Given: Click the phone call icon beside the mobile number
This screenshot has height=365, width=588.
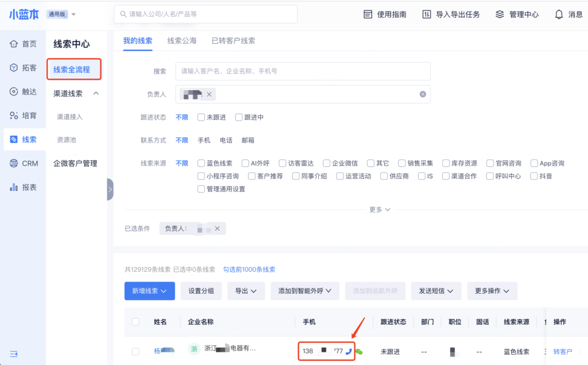Looking at the screenshot, I should click(x=349, y=351).
